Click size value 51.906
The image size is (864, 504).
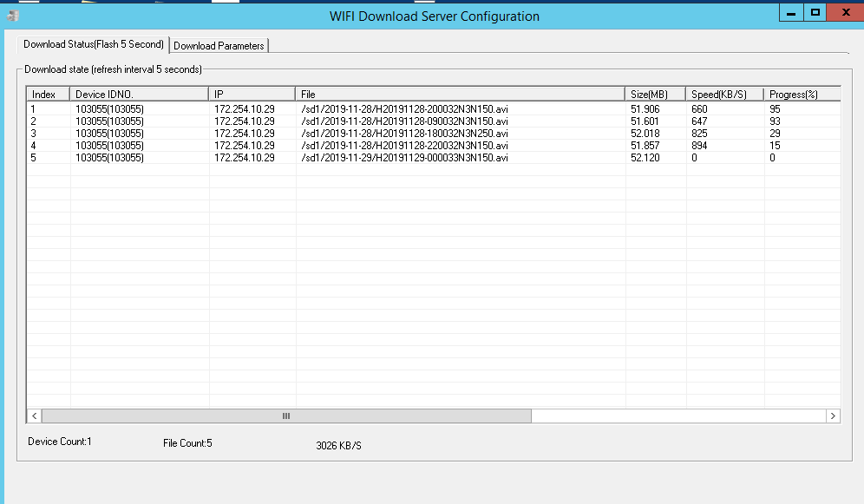(645, 109)
